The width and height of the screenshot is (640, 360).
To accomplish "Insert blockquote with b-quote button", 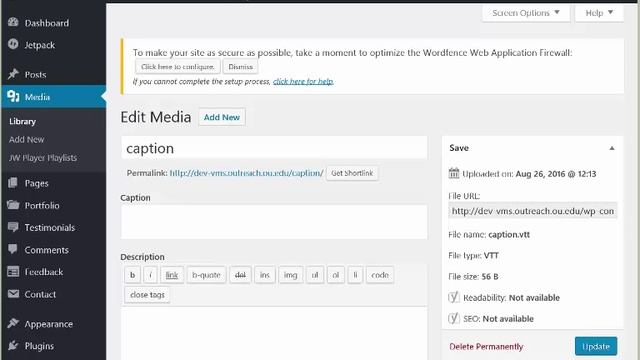I will (x=206, y=275).
